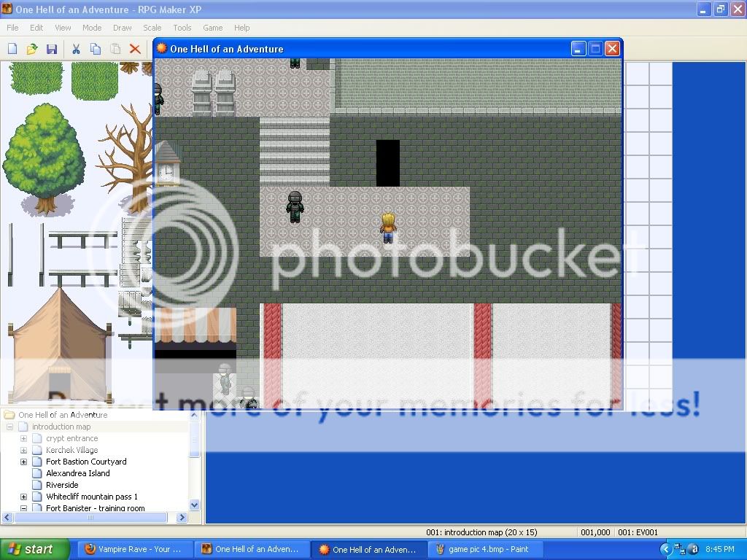Switch to Vampire Rave Firefox taskbar button
747x560 pixels.
134,550
